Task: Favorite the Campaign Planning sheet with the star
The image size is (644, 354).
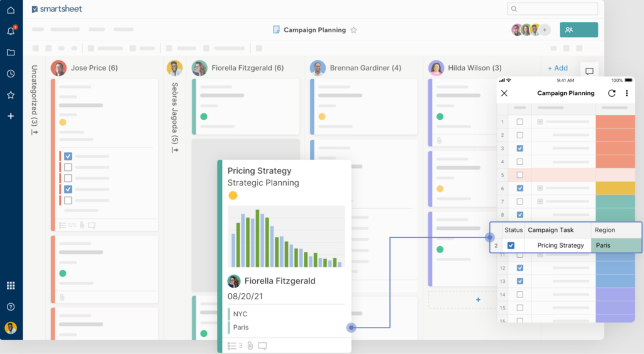Action: (353, 30)
